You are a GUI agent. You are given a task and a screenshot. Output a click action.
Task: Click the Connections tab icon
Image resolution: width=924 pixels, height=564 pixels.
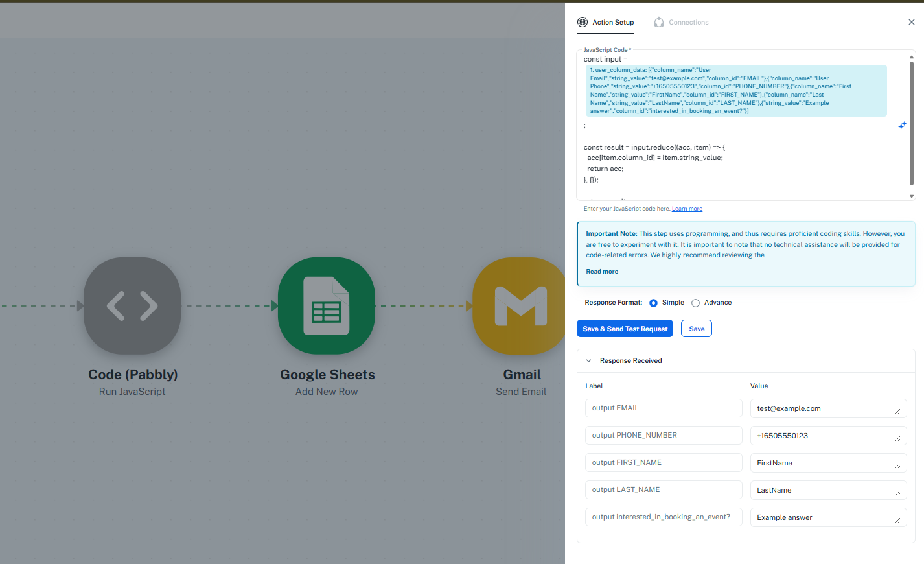(659, 22)
